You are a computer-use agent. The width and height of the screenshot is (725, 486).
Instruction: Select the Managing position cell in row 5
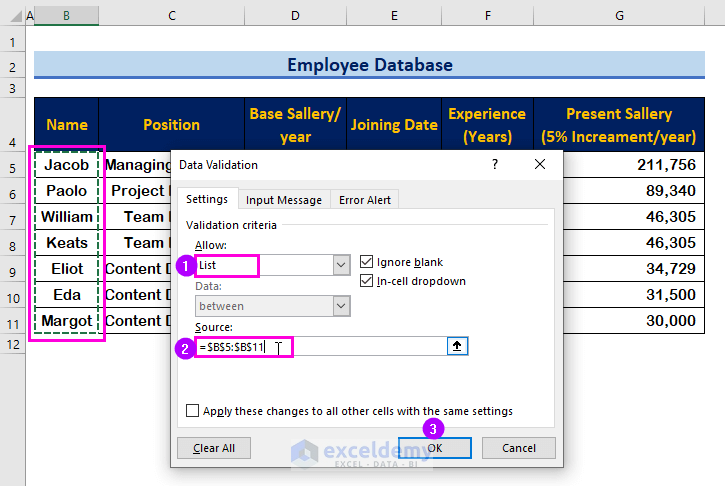pyautogui.click(x=135, y=165)
